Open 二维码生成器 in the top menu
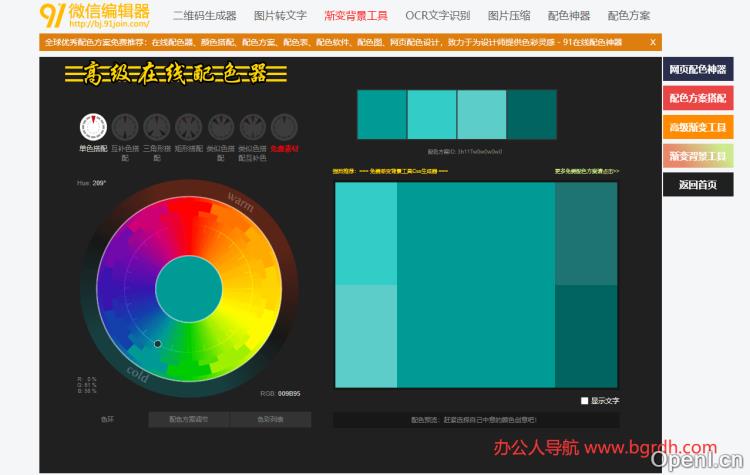Image resolution: width=750 pixels, height=475 pixels. point(204,16)
